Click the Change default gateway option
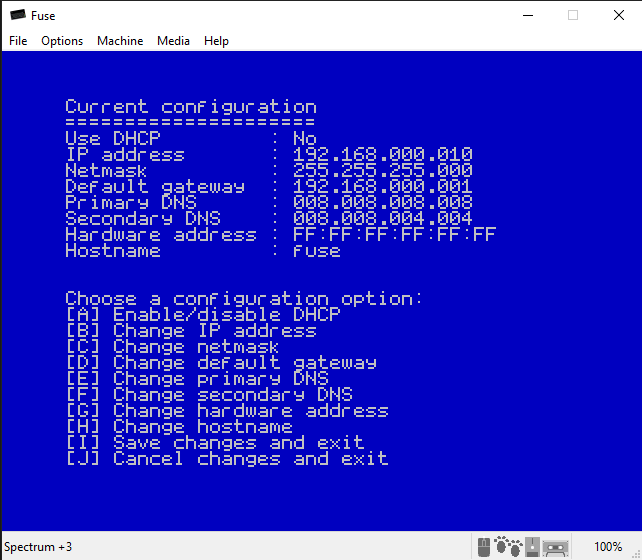The image size is (642, 560). [221, 363]
